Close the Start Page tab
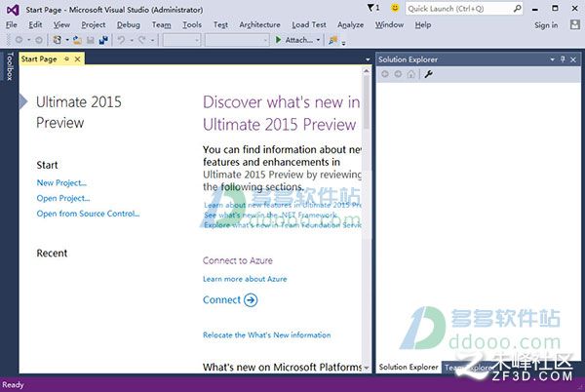This screenshot has height=392, width=585. 77,59
